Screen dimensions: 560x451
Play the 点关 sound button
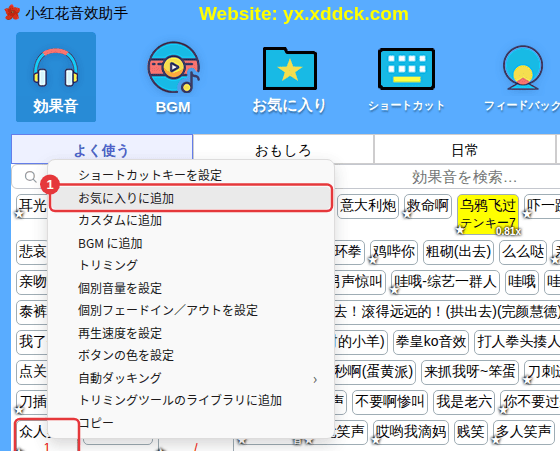32,372
